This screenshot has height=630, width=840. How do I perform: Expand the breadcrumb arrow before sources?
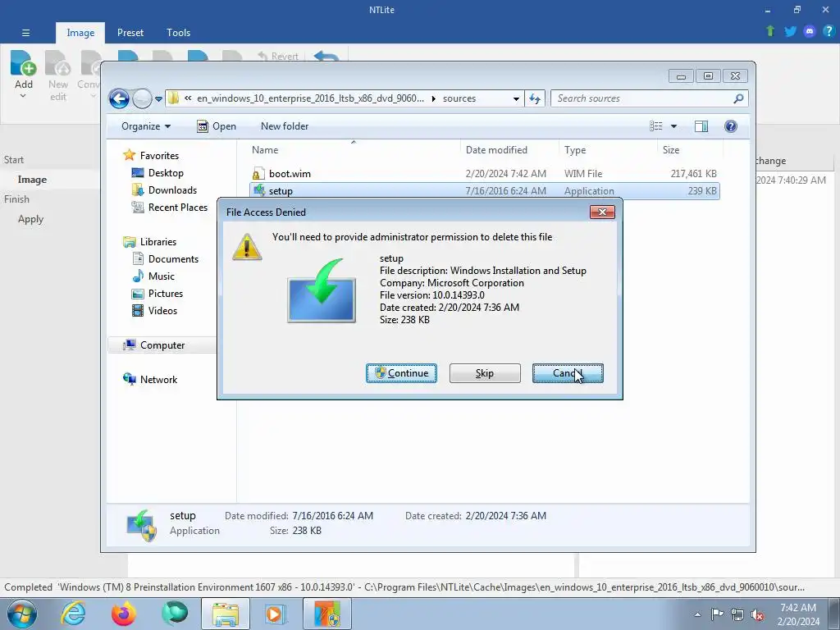point(433,98)
